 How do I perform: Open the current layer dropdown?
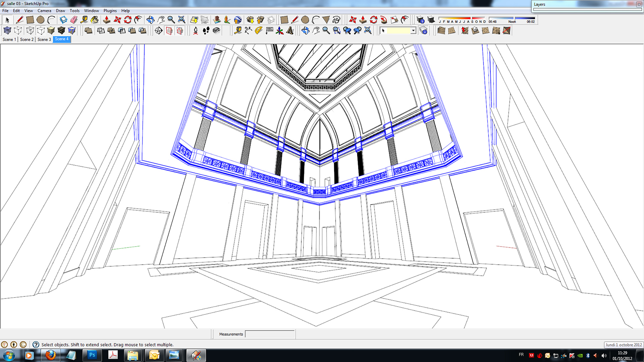point(413,30)
